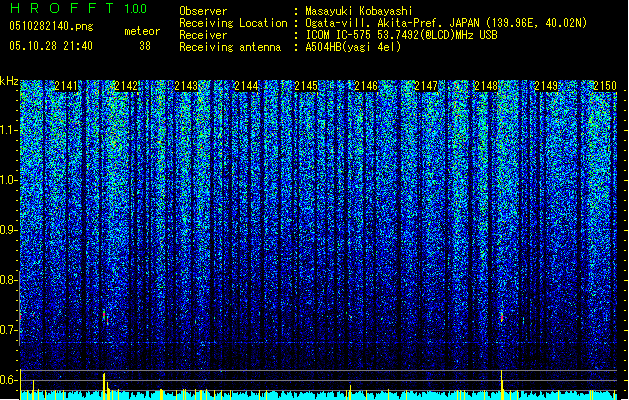
Task: Click the 2148 time marker
Action: point(486,86)
